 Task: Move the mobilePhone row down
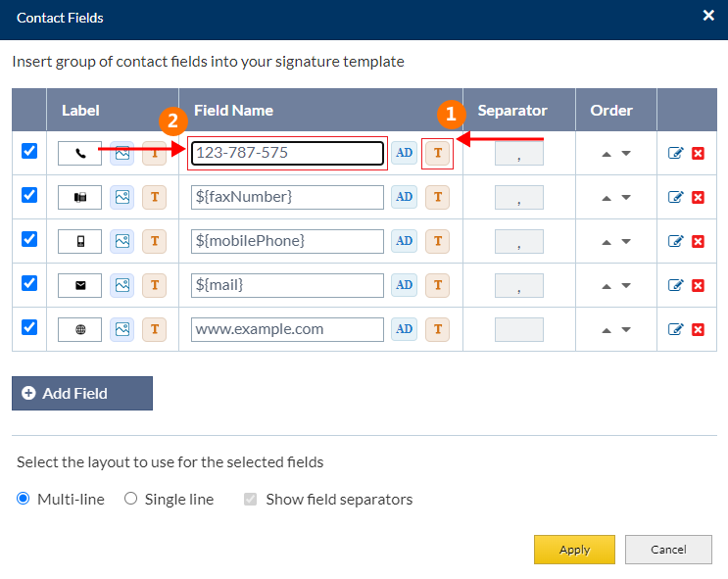[x=626, y=242]
